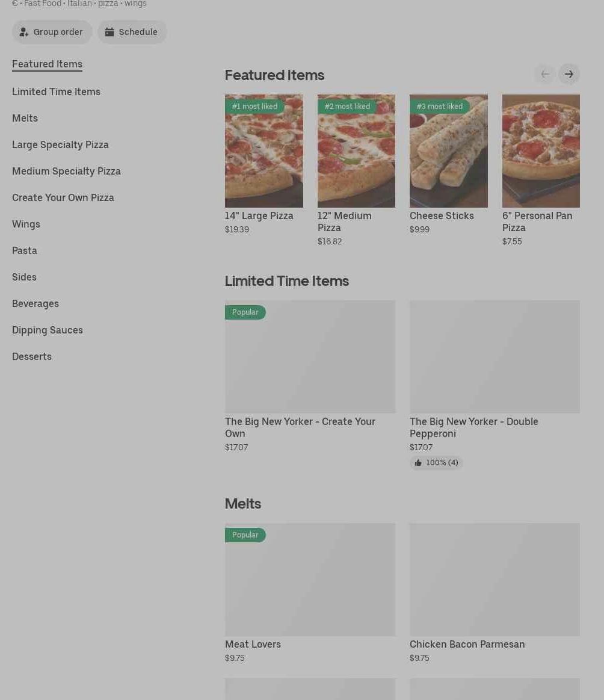The height and width of the screenshot is (700, 604).
Task: Select the Cheese Sticks item image
Action: point(448,151)
